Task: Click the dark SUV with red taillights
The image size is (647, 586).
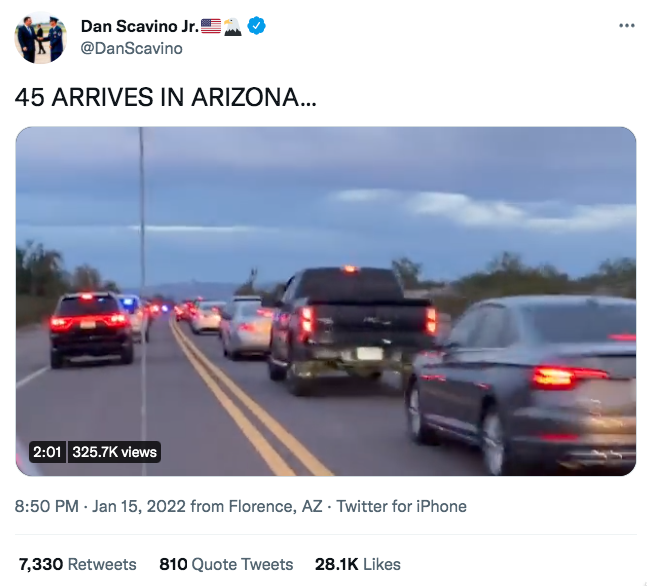Action: pyautogui.click(x=91, y=329)
